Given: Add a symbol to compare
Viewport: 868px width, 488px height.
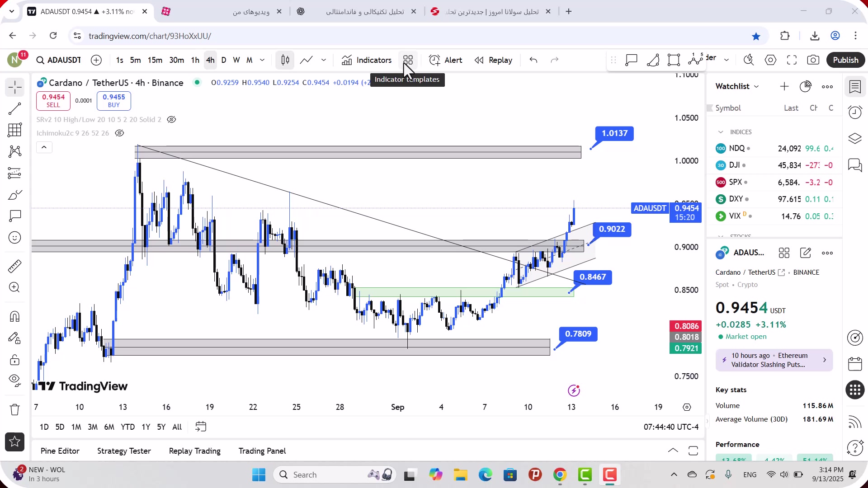Looking at the screenshot, I should [x=96, y=60].
